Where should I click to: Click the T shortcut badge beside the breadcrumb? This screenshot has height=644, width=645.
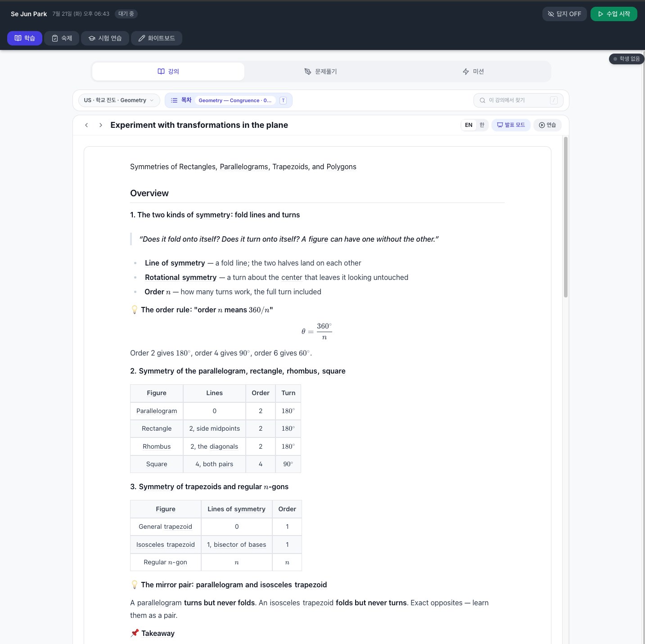tap(283, 100)
